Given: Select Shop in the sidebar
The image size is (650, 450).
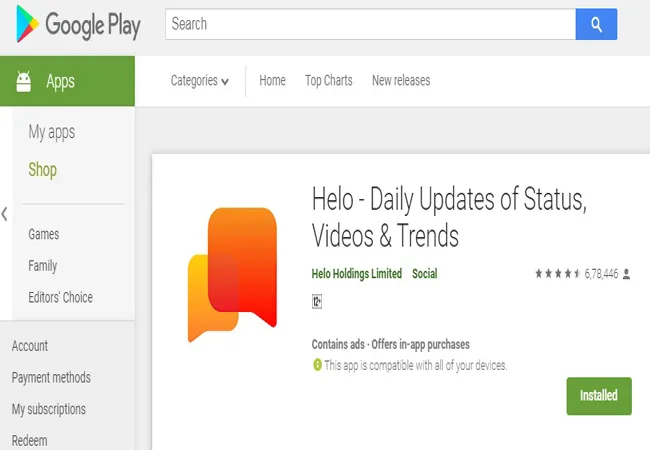Looking at the screenshot, I should [43, 170].
